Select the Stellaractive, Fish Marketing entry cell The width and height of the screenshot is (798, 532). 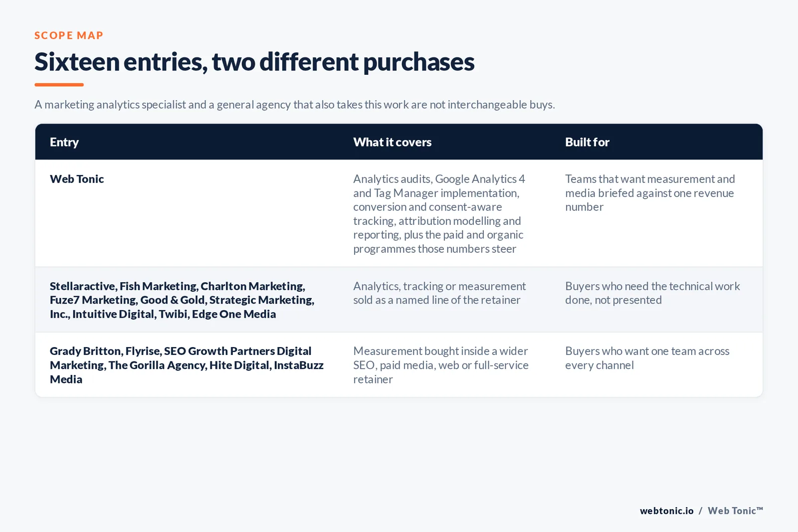pos(182,300)
